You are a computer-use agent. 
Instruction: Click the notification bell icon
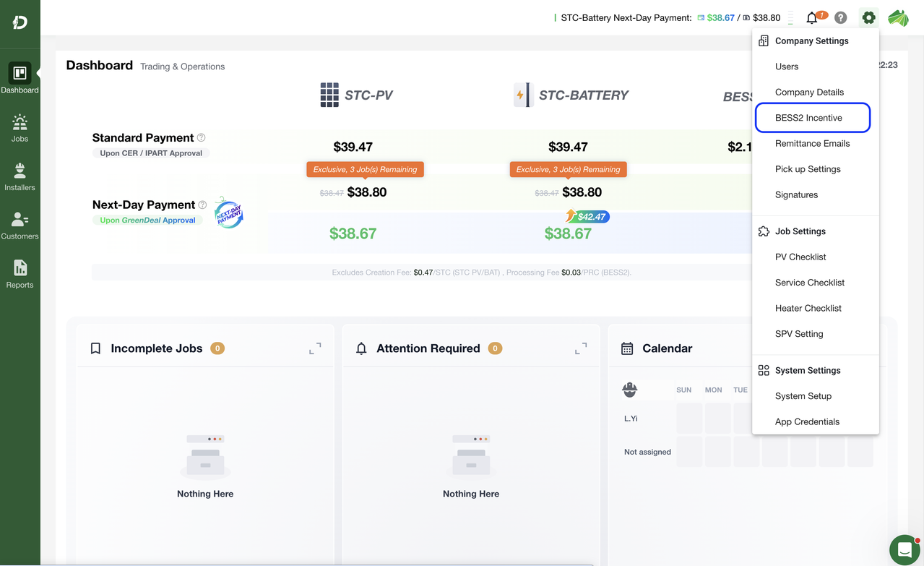click(813, 18)
